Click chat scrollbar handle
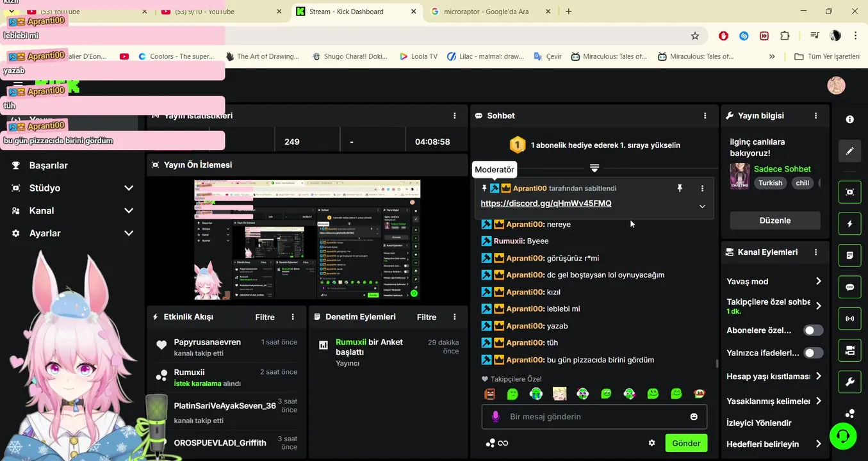 click(717, 364)
